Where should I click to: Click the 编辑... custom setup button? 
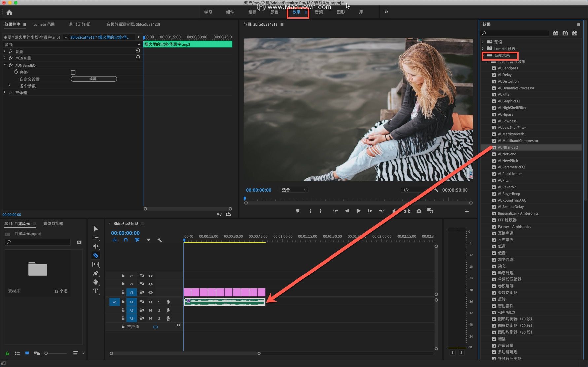[x=94, y=79]
